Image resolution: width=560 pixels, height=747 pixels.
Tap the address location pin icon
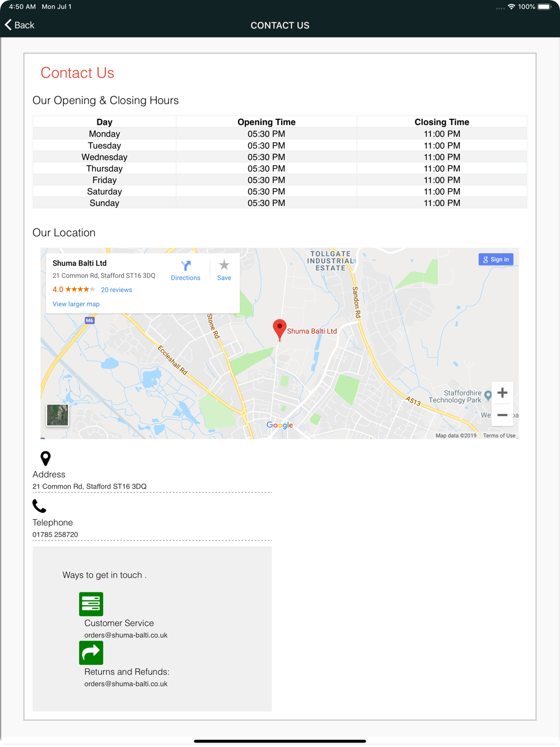(46, 458)
